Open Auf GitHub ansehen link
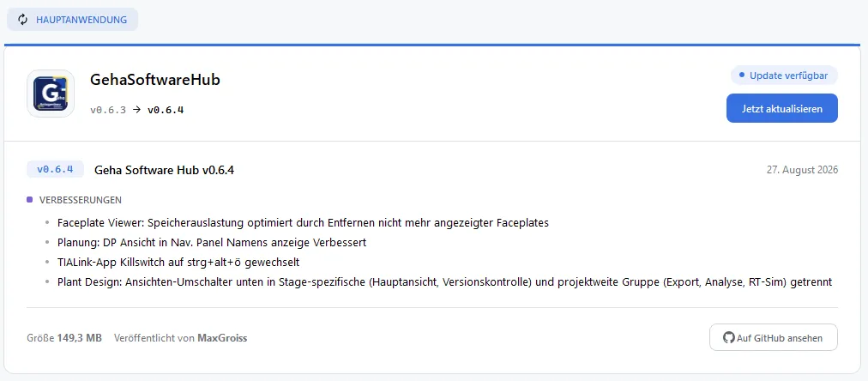The image size is (868, 381). (x=774, y=338)
